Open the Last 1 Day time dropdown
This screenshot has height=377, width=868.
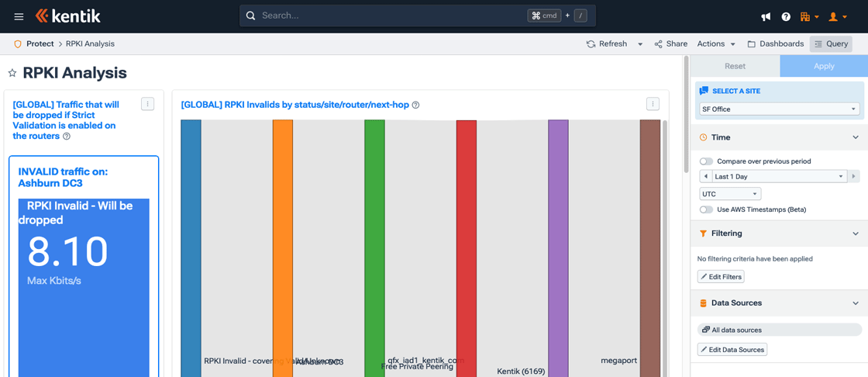pos(780,177)
